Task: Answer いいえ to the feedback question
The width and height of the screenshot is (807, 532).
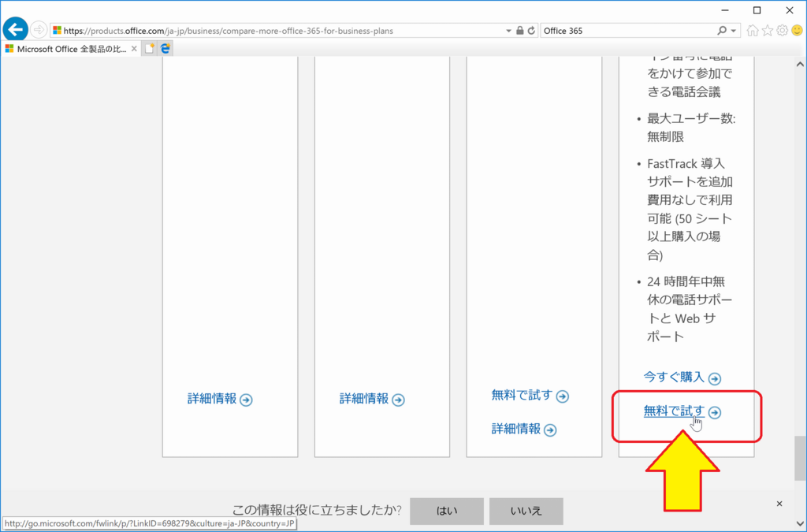Action: 526,511
